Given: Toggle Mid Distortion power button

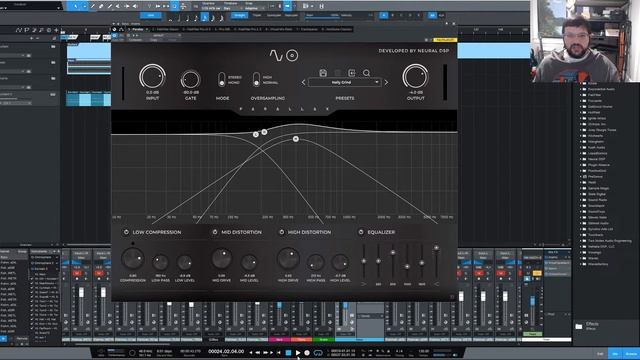Looking at the screenshot, I should point(215,232).
